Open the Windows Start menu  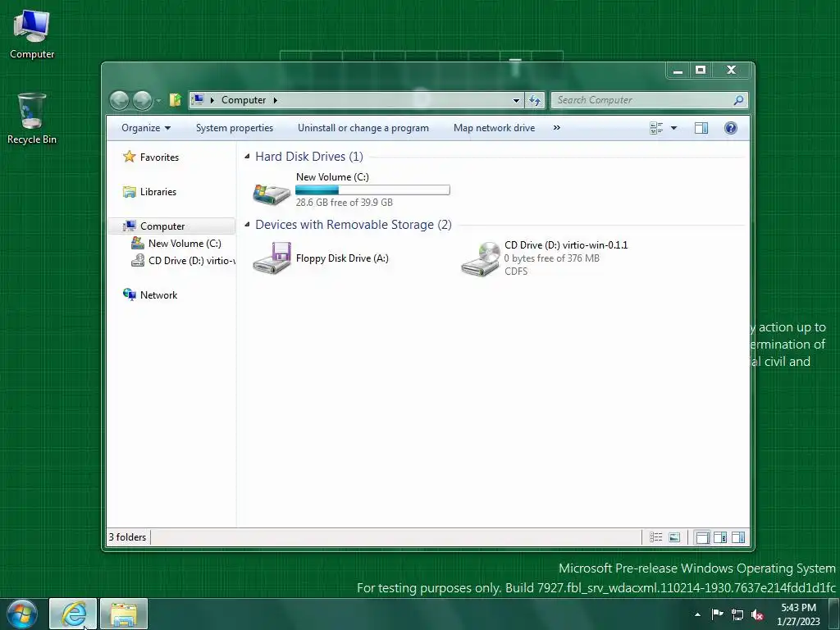(x=22, y=614)
